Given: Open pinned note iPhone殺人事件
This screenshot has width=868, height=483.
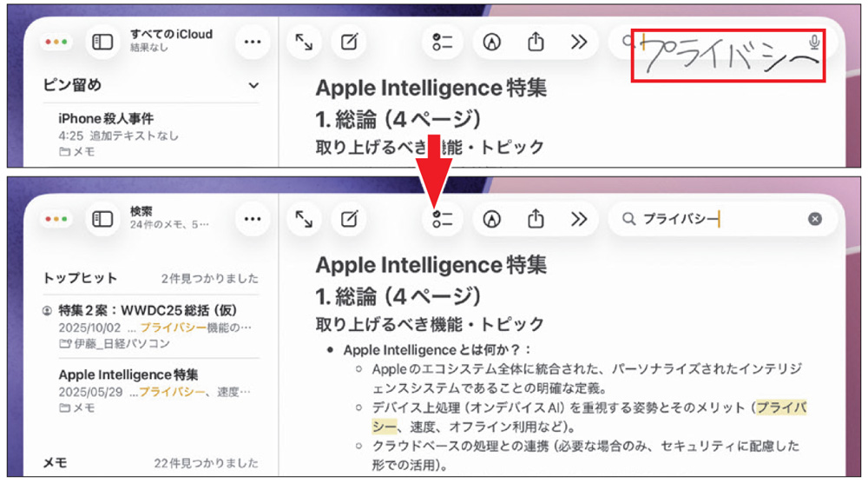Looking at the screenshot, I should point(152,135).
